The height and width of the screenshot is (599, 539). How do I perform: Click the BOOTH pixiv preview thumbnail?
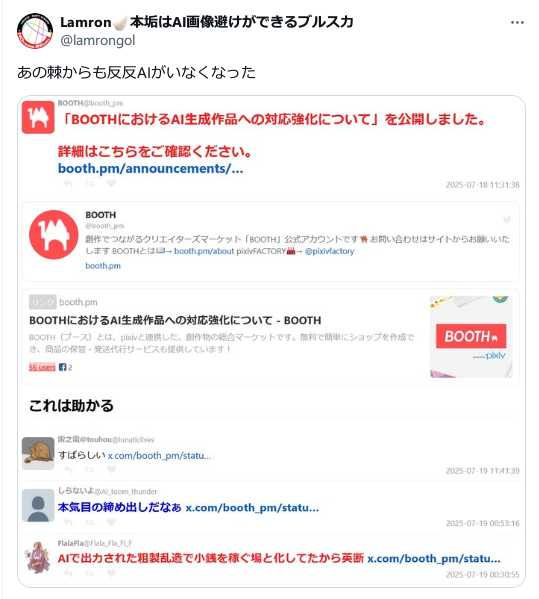[471, 337]
